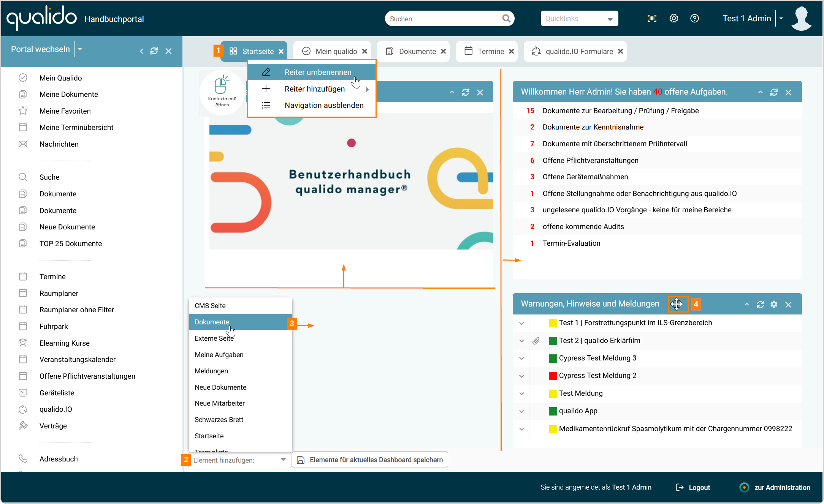Go to zur Administration
The width and height of the screenshot is (824, 504).
775,487
